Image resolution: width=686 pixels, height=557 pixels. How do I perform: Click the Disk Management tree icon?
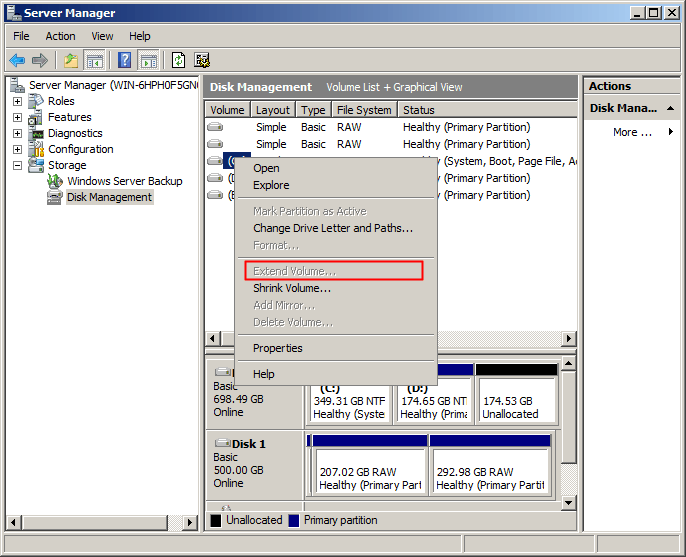(x=55, y=197)
